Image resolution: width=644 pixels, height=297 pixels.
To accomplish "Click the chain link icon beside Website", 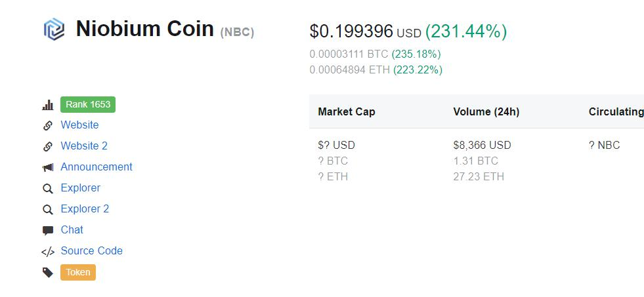I will click(48, 125).
